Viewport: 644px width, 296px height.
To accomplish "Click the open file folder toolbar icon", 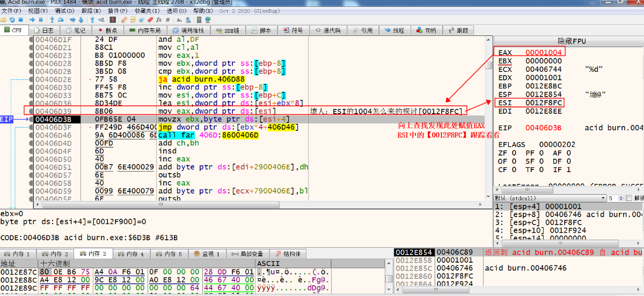I will (4, 19).
